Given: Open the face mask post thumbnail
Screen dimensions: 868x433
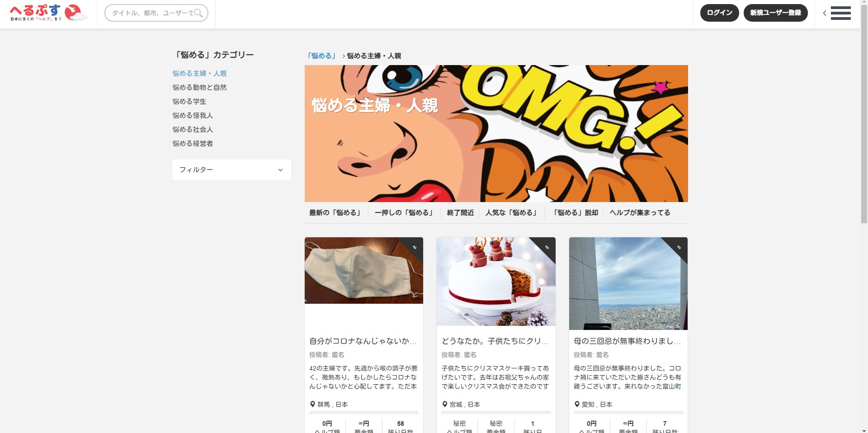Looking at the screenshot, I should point(363,270).
